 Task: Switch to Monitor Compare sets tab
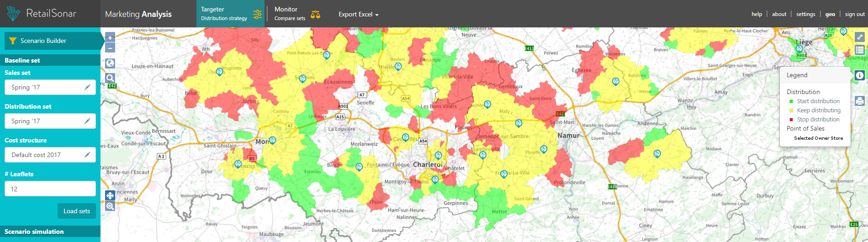point(296,14)
